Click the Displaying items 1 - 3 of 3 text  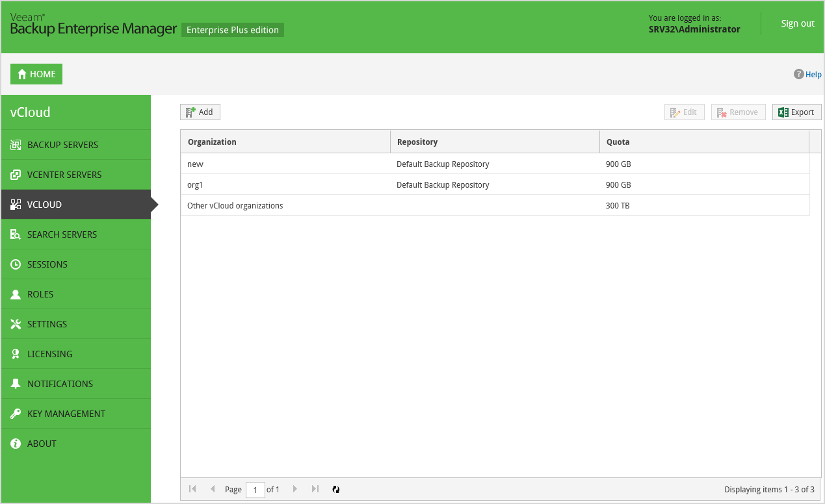[x=769, y=490]
